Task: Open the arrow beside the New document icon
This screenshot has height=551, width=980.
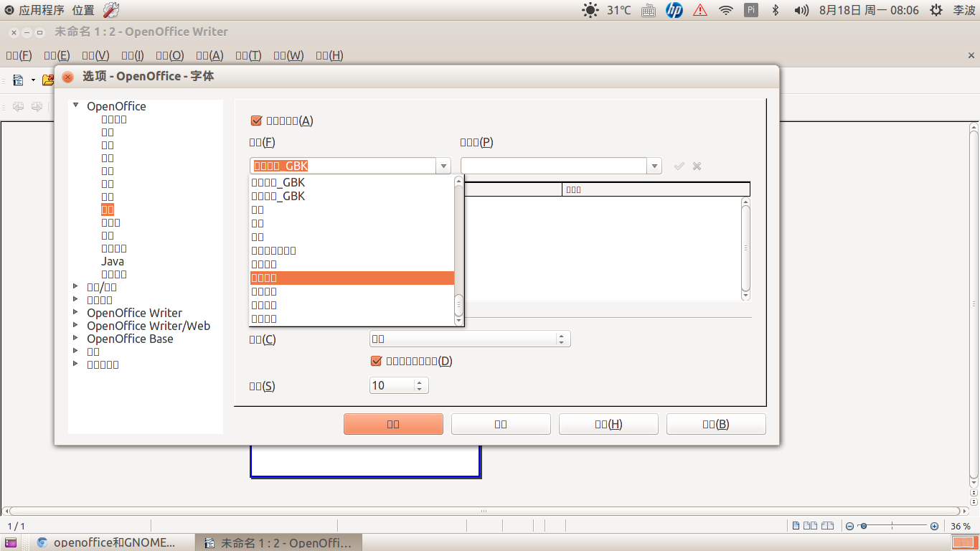Action: pos(33,80)
